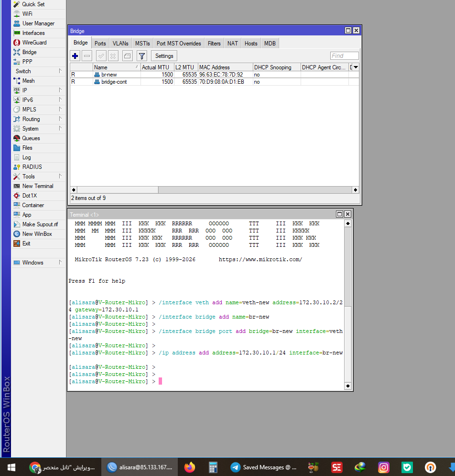Open the column chooser dropdown arrow in Bridge table
This screenshot has height=476, width=455.
[356, 67]
